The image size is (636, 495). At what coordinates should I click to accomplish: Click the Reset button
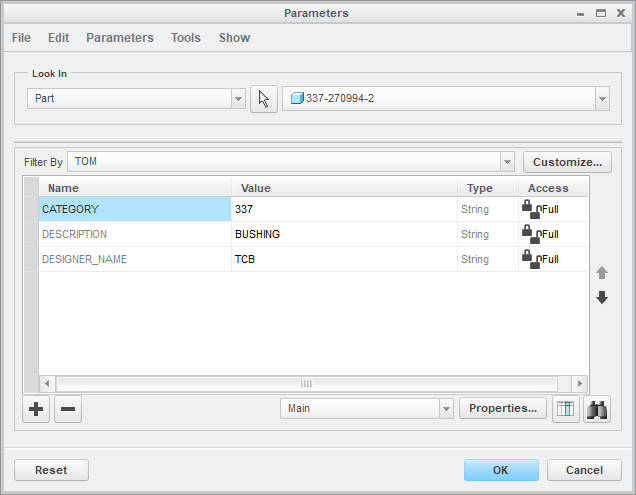click(51, 470)
